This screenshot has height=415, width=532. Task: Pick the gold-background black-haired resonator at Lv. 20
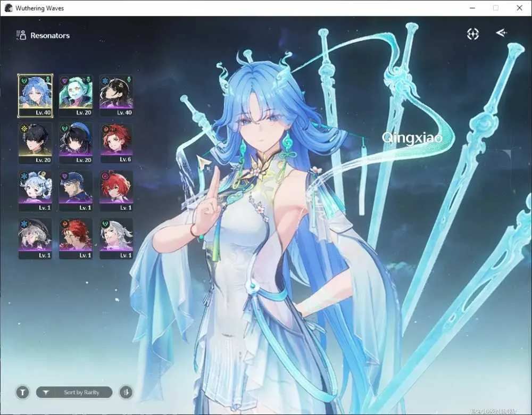point(35,143)
